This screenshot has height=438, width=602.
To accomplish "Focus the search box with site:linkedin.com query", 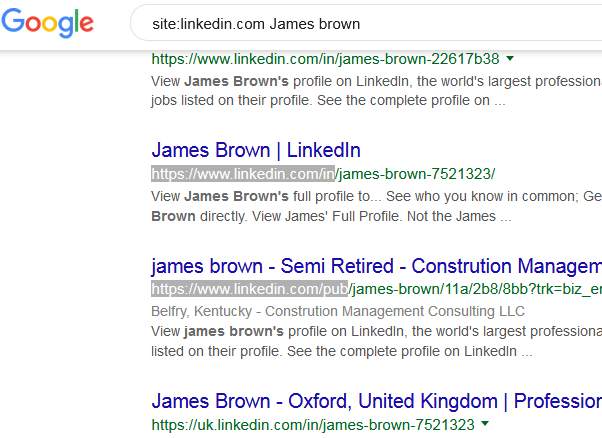I will 366,23.
